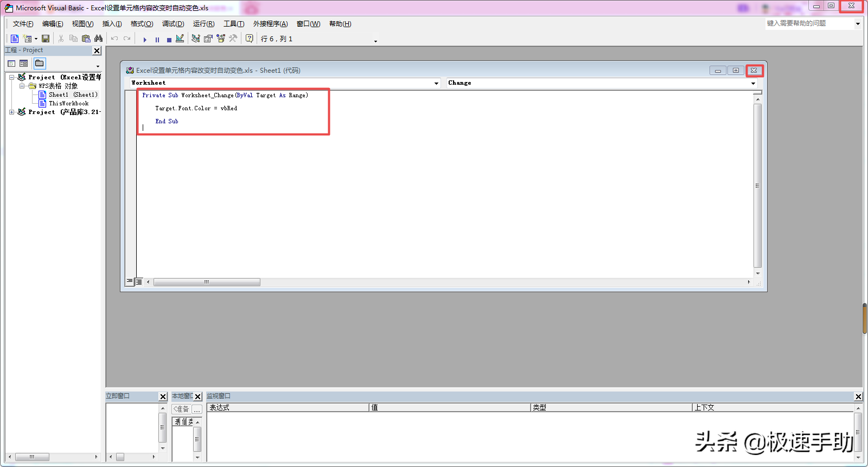Open the 格式(O) menu
Image resolution: width=868 pixels, height=467 pixels.
pos(142,24)
